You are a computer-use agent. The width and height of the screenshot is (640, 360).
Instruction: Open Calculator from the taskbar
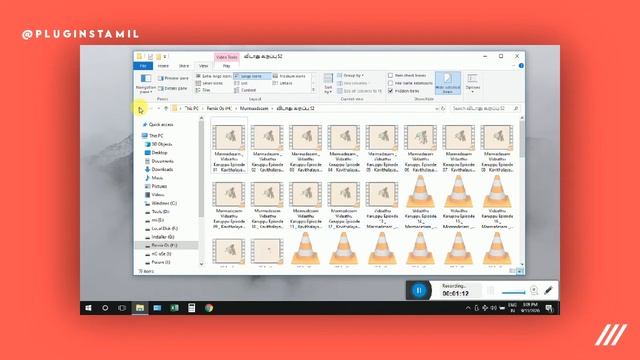pyautogui.click(x=191, y=308)
